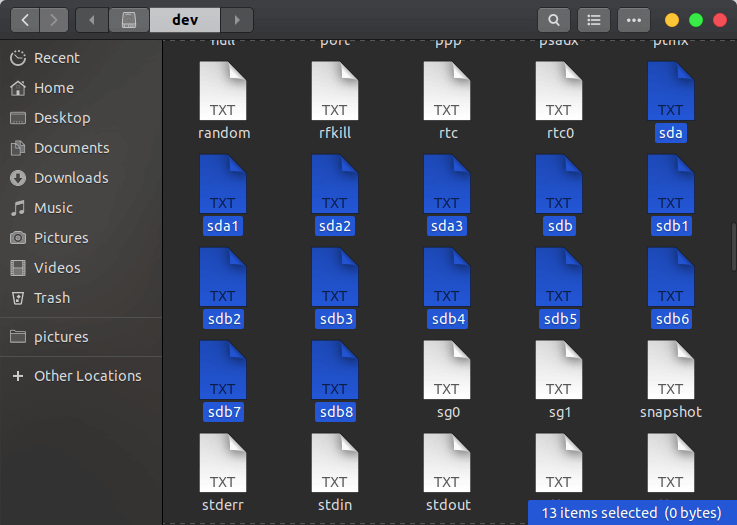Click the sdb5 device file
This screenshot has height=525, width=737.
pyautogui.click(x=558, y=278)
